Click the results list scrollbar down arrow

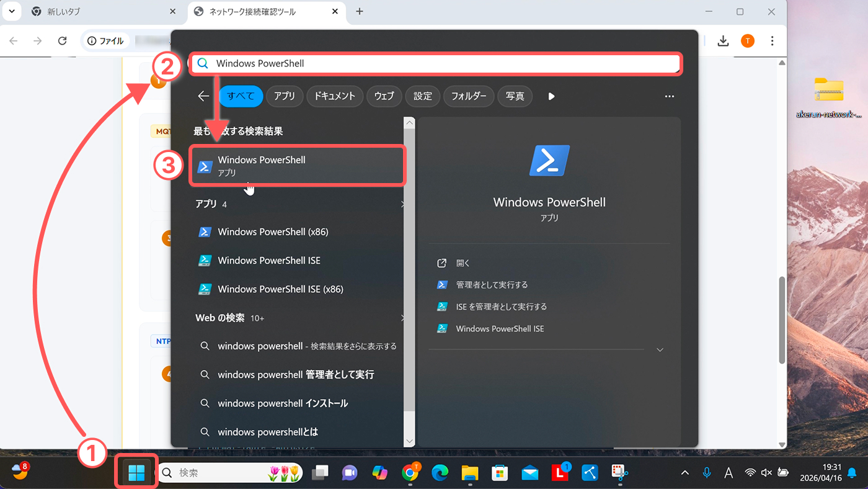(409, 441)
